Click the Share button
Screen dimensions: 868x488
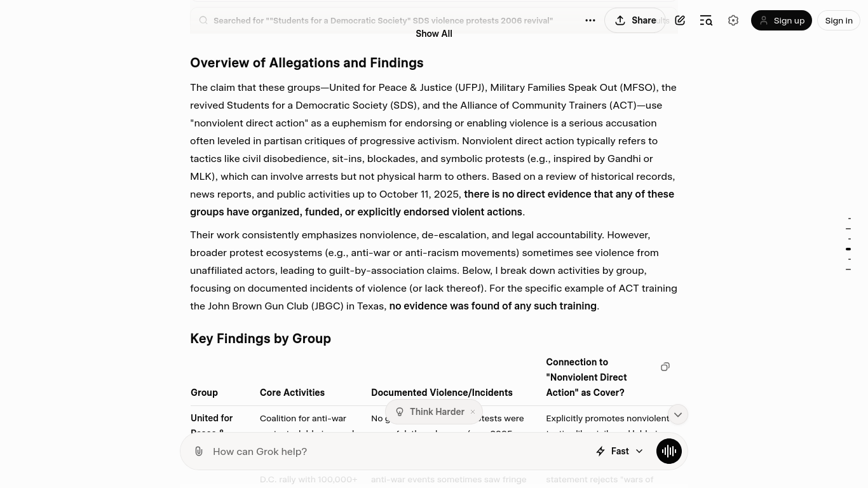(x=635, y=20)
